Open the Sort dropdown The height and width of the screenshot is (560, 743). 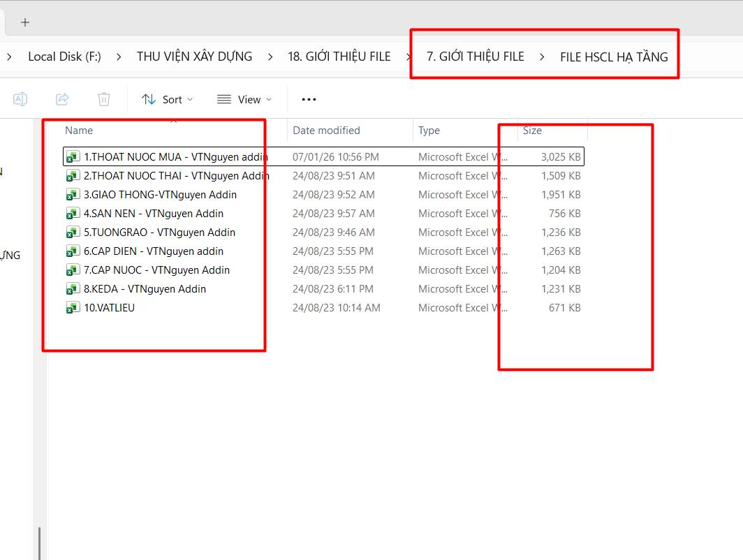click(x=168, y=99)
